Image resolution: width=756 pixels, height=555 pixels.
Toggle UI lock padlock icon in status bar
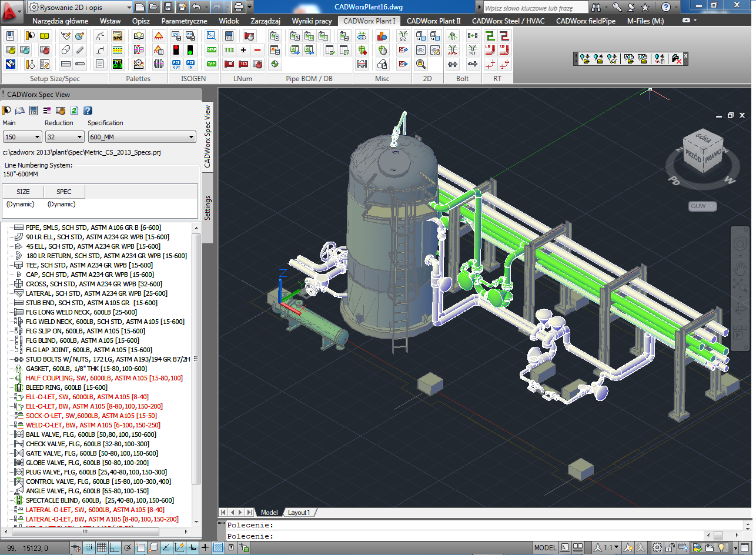(x=670, y=548)
